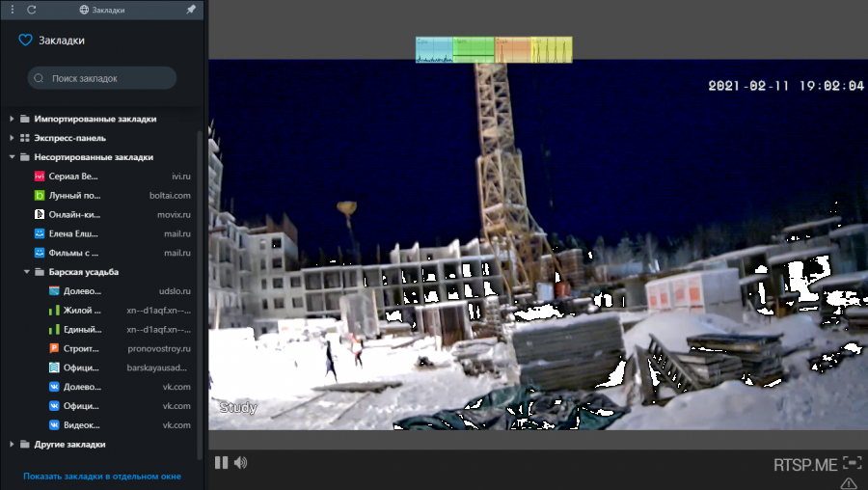Pin the bookmarks sidebar panel
This screenshot has width=868, height=490.
point(191,9)
